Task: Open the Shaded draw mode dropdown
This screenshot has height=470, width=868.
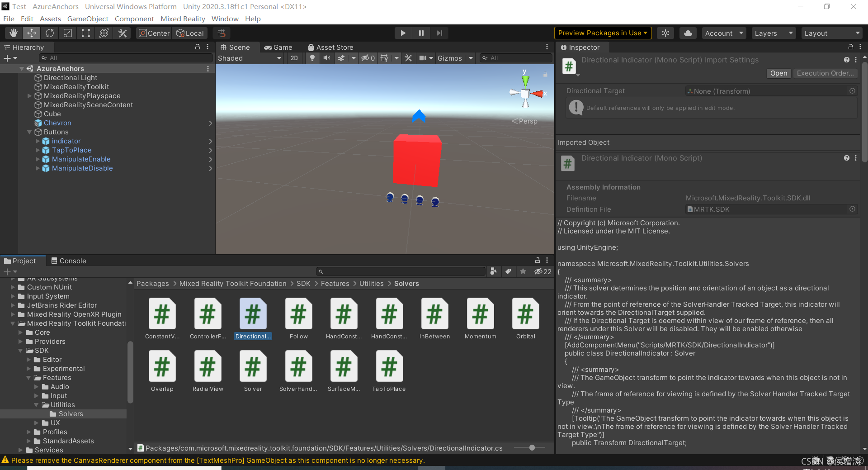Action: tap(250, 58)
